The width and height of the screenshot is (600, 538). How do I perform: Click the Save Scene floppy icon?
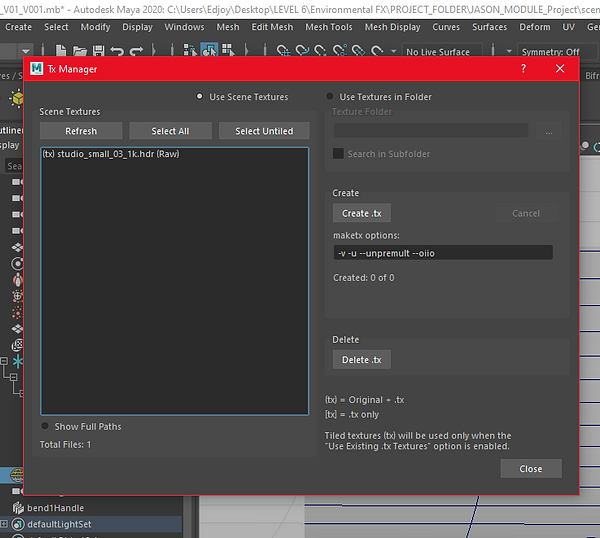tap(98, 51)
